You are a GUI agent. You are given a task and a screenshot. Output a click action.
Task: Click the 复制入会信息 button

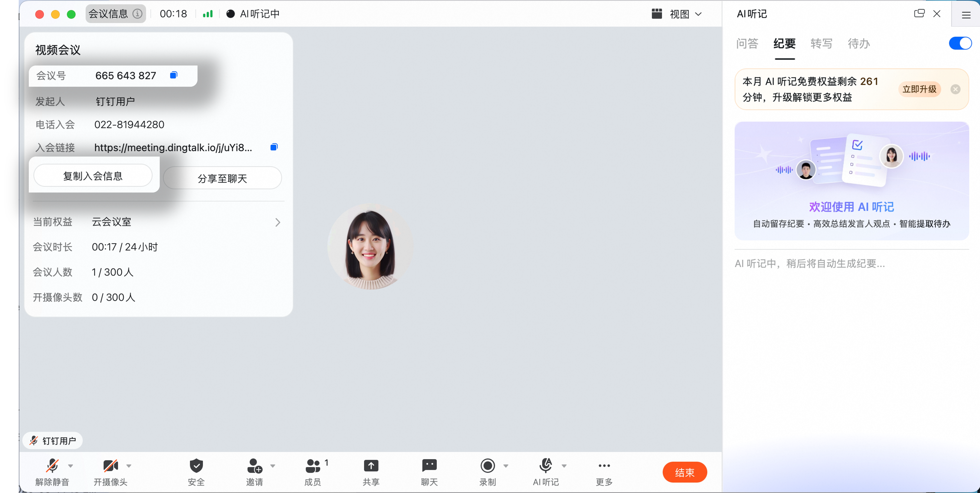pos(93,176)
